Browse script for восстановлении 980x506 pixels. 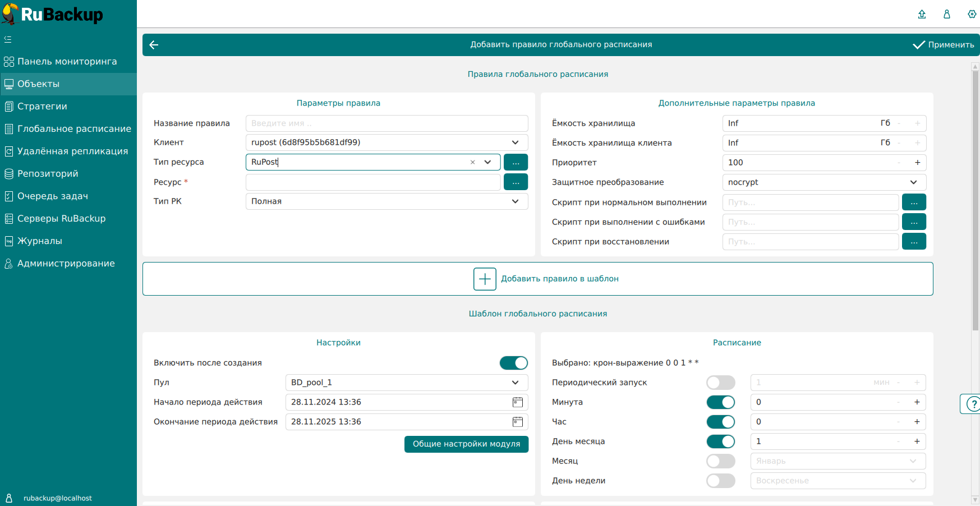point(914,241)
